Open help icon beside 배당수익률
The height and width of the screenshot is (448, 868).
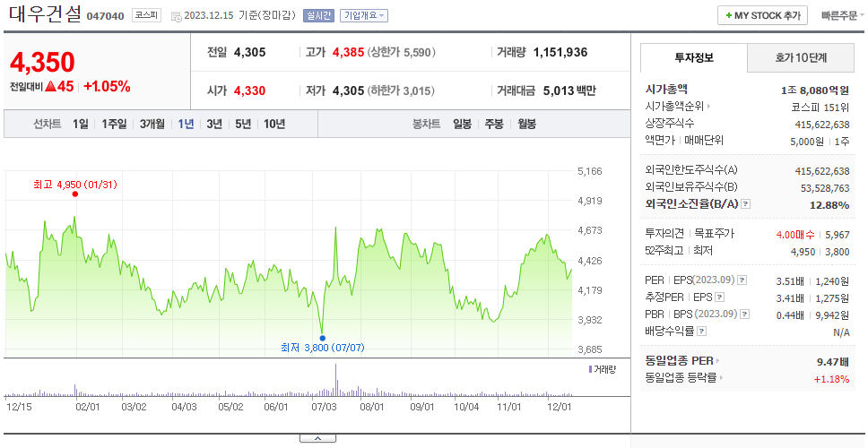(x=701, y=332)
